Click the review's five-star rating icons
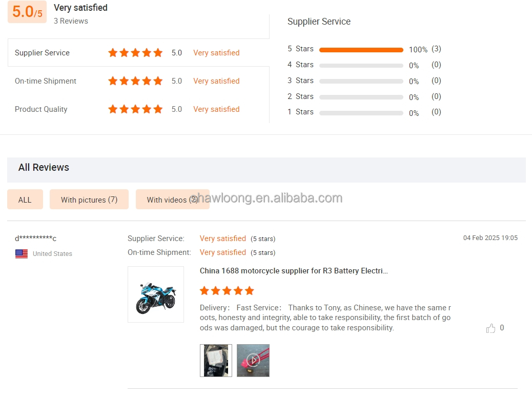Viewport: 532px width, 397px height. pyautogui.click(x=227, y=291)
